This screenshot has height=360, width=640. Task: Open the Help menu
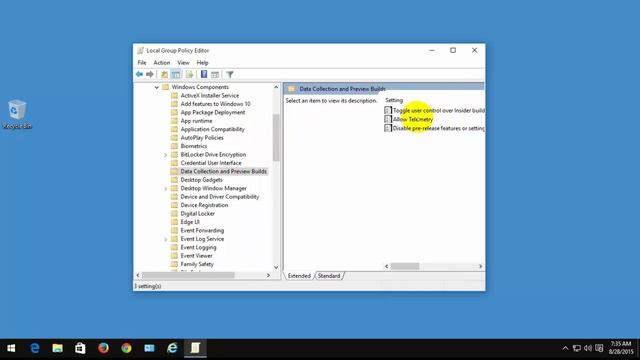click(x=202, y=62)
